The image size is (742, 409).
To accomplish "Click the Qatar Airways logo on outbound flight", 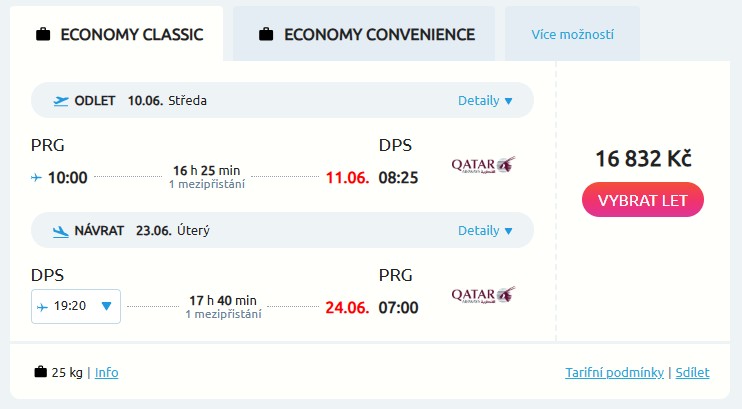I will click(483, 165).
